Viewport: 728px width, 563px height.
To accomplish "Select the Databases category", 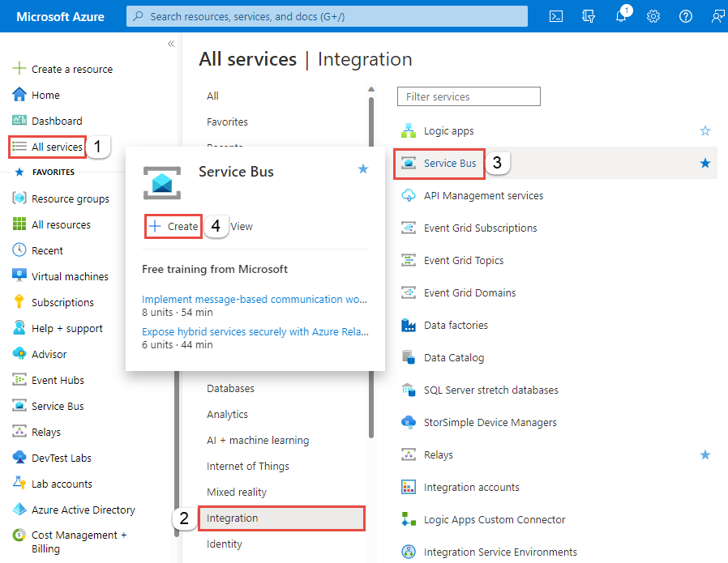I will point(230,389).
